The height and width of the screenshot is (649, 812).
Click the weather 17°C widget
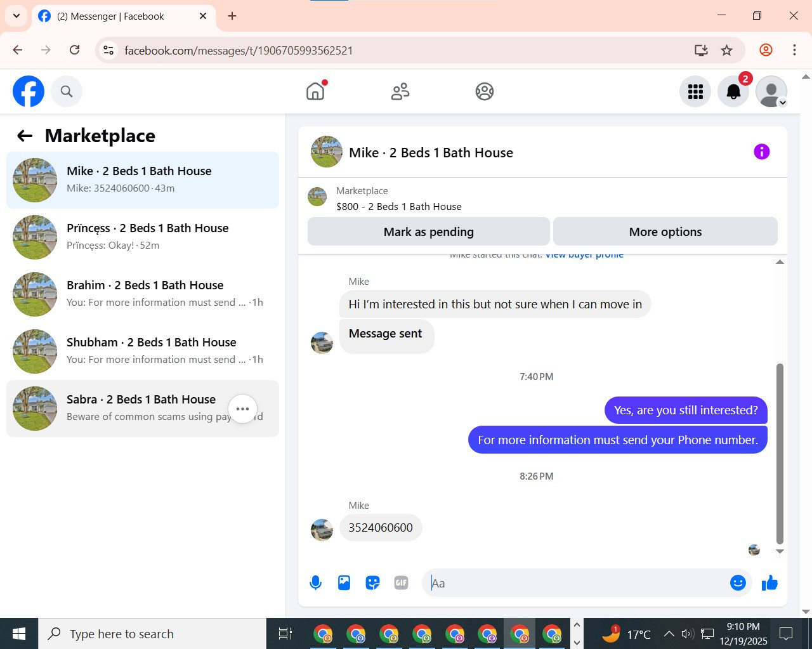(626, 634)
